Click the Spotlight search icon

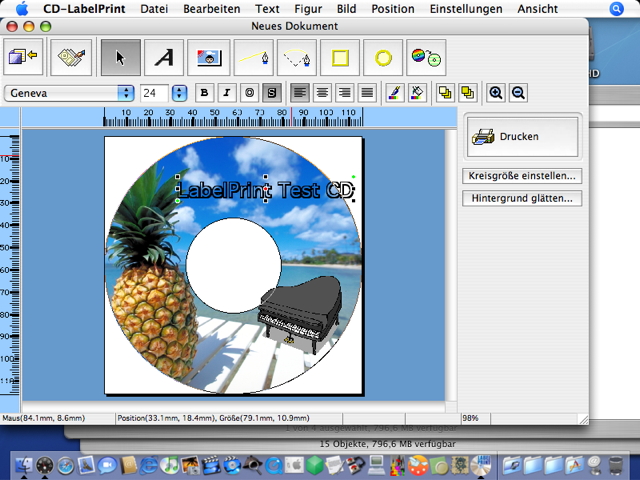point(616,9)
